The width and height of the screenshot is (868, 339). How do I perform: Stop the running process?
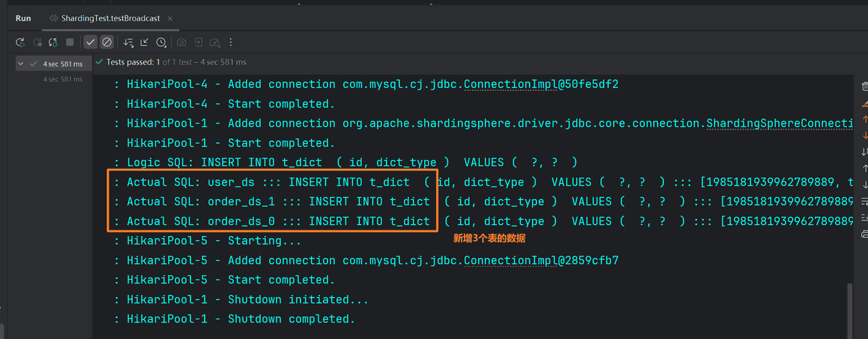(x=70, y=42)
